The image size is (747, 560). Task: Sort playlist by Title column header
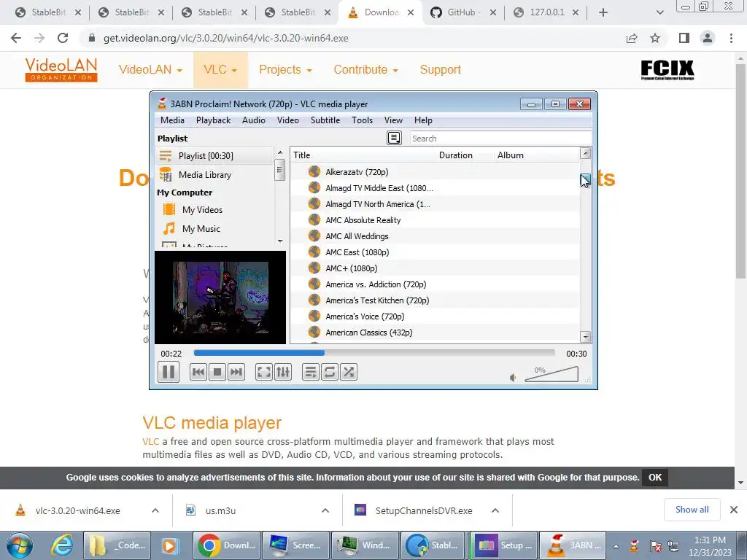tap(363, 155)
